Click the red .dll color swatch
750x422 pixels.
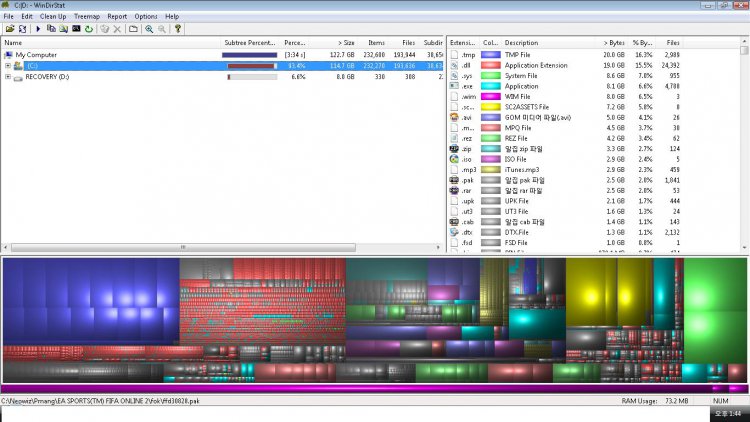click(491, 66)
